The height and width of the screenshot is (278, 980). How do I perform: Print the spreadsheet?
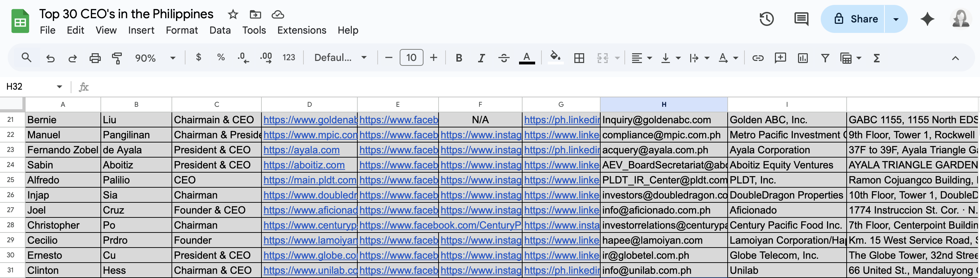click(x=95, y=58)
